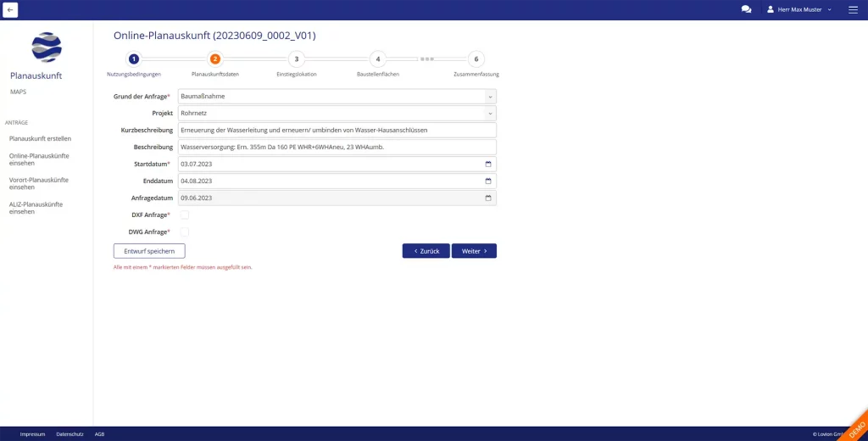Viewport: 868px width, 441px height.
Task: Open the chat messages icon
Action: coord(746,9)
